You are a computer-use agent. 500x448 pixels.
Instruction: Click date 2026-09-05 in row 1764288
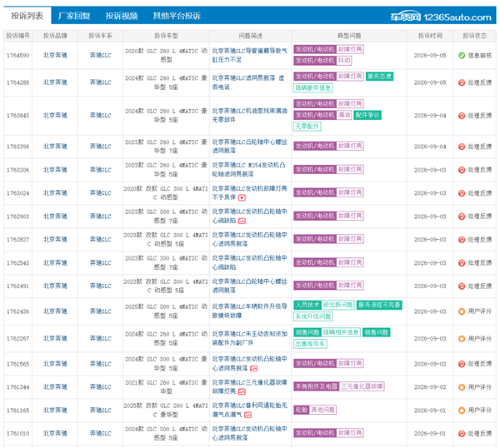tap(430, 82)
